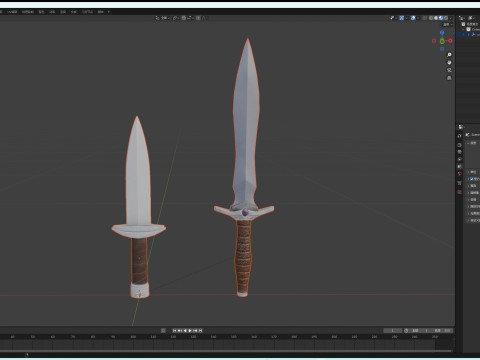Play animation forward button
This screenshot has width=480, height=360.
[190, 331]
